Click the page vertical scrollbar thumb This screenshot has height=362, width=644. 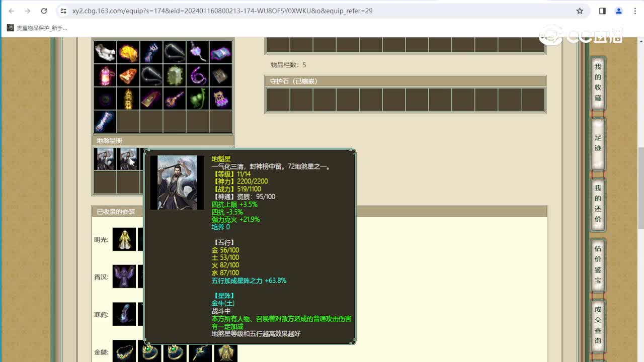[x=640, y=187]
